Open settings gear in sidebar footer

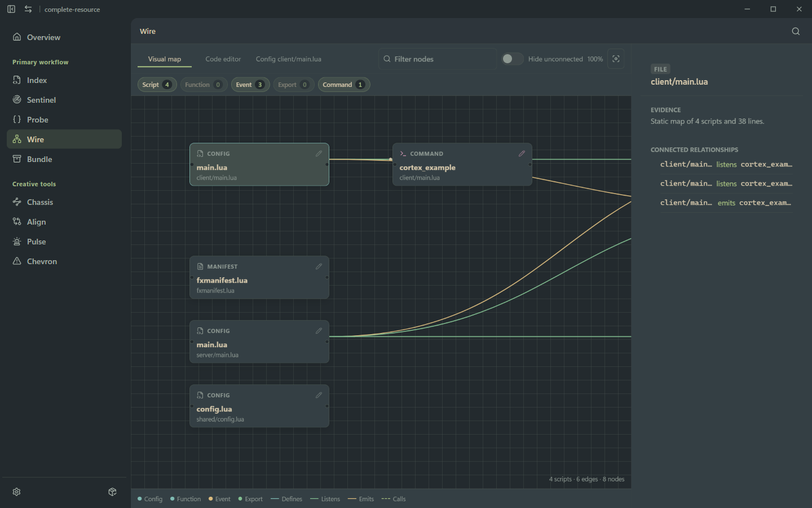(x=17, y=492)
